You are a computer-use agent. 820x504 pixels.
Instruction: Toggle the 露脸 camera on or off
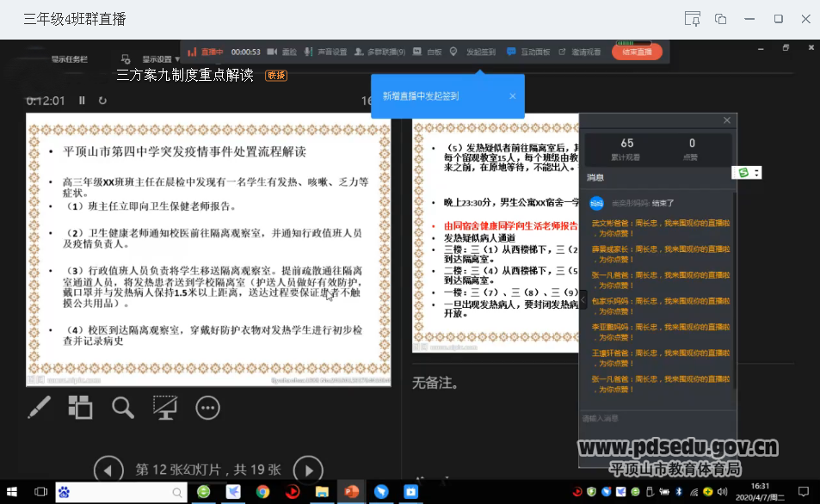click(x=283, y=52)
